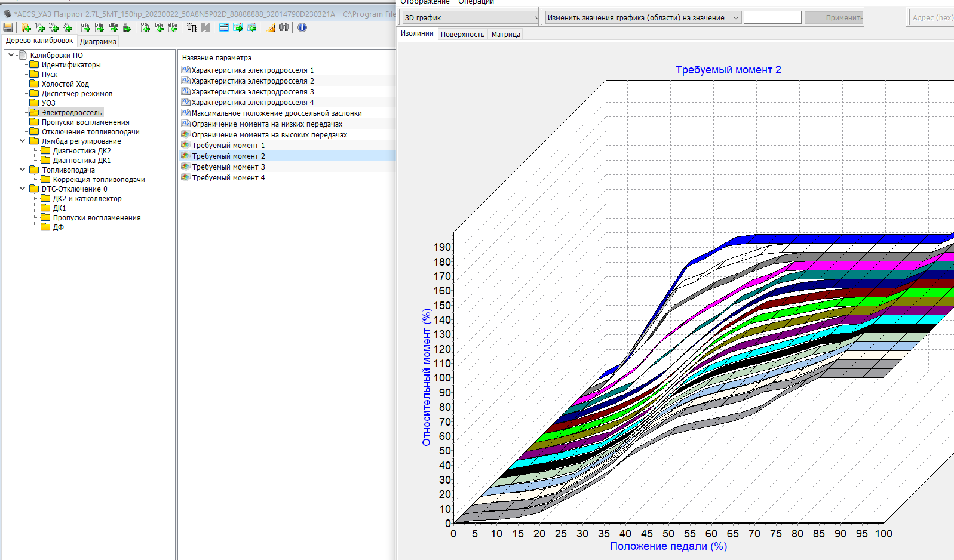Collapse the Лямбда регулирование tree node
Screen dimensions: 954x560
[23, 141]
